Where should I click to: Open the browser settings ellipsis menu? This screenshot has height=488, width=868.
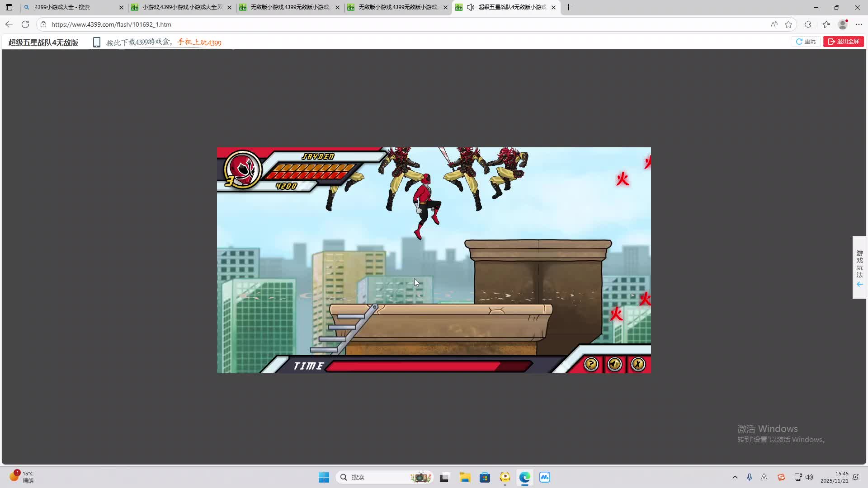[859, 24]
